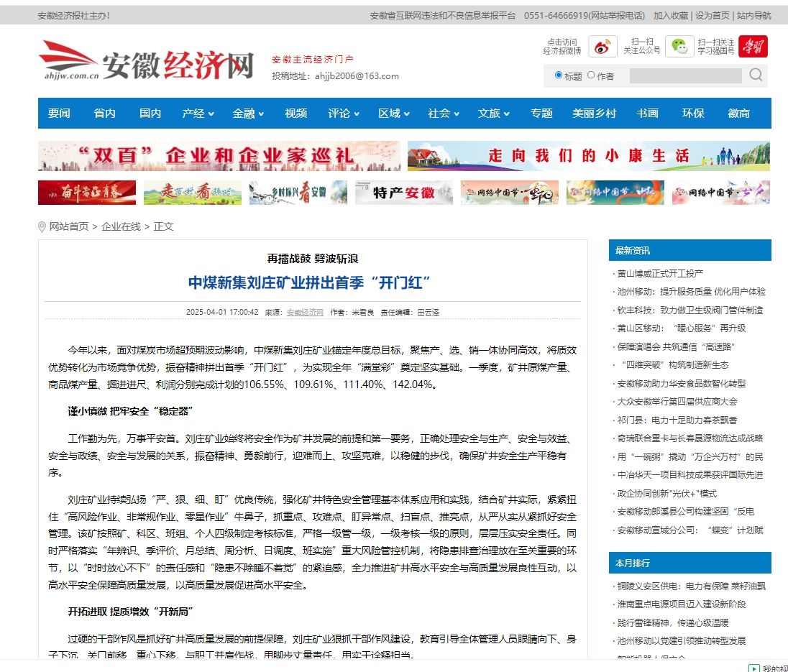Click the article headline 中煤新集刘庄矿业拼出首季“开门红”

tap(309, 282)
